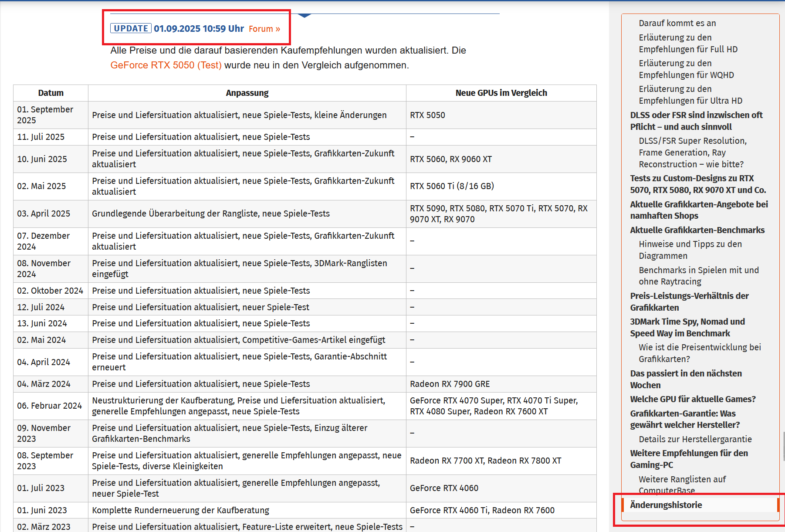Image resolution: width=785 pixels, height=532 pixels.
Task: Click the 'Anpassung' column header
Action: [x=247, y=93]
